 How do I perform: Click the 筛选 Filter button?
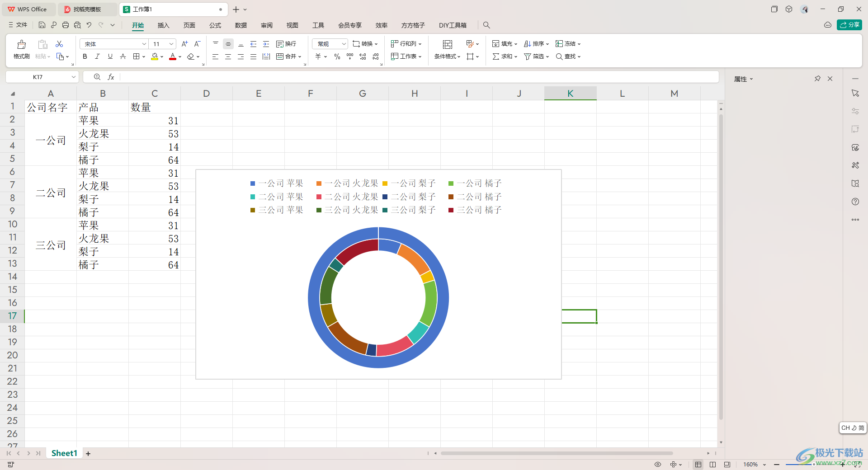(537, 56)
